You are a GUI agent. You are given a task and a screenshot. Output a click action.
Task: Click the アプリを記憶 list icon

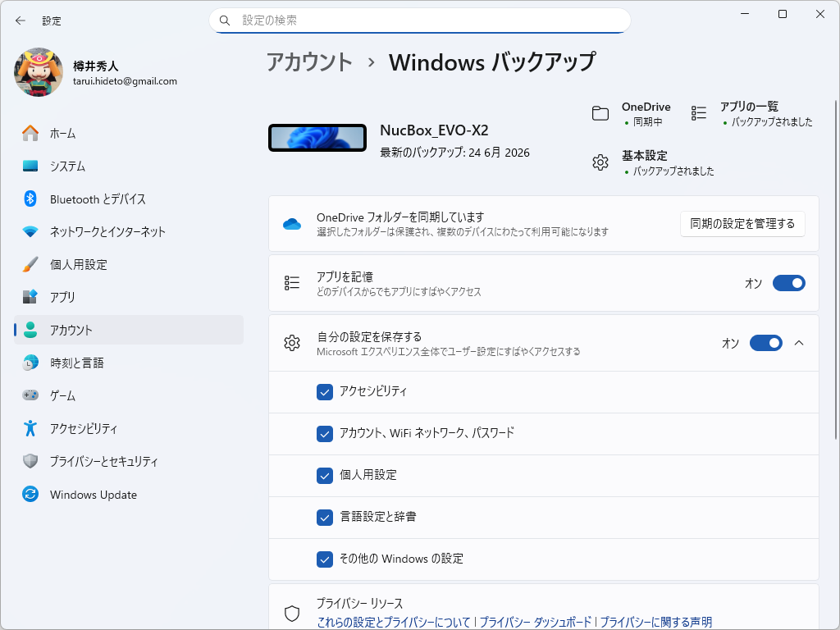[x=292, y=283]
